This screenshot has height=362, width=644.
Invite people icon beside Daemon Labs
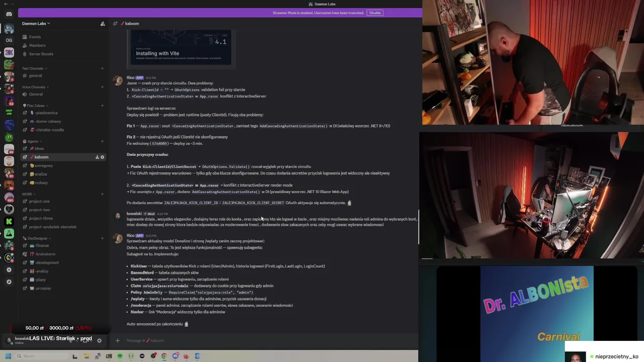pyautogui.click(x=103, y=24)
